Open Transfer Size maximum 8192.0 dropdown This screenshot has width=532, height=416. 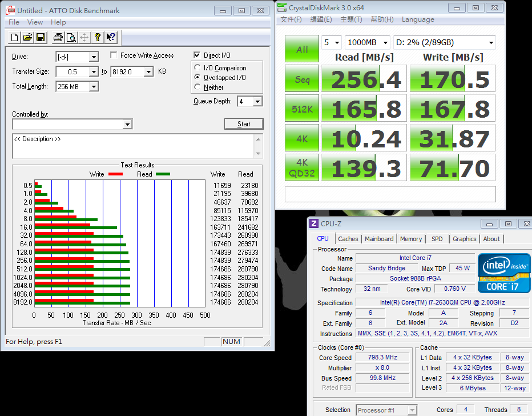[148, 71]
